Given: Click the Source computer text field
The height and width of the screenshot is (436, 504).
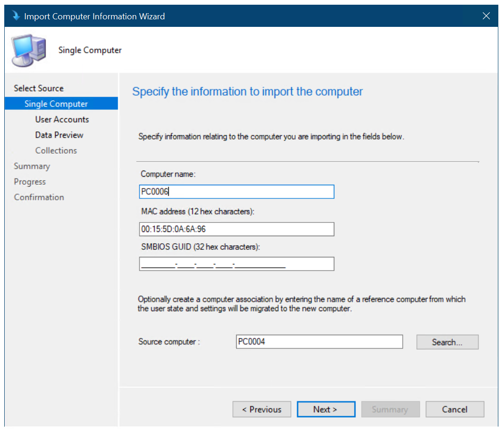Looking at the screenshot, I should tap(319, 342).
